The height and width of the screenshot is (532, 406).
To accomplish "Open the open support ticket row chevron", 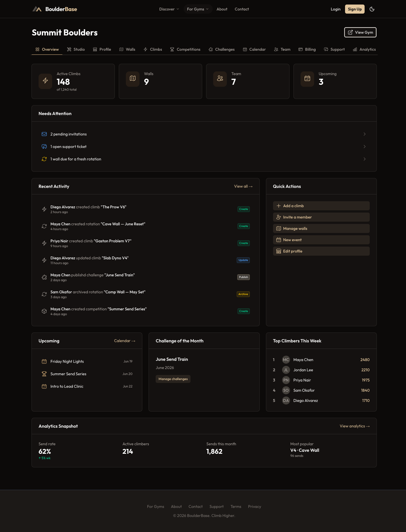I will pyautogui.click(x=364, y=147).
